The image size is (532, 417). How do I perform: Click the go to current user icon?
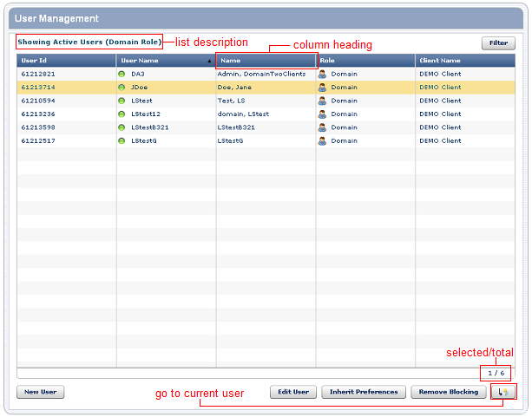pyautogui.click(x=502, y=392)
